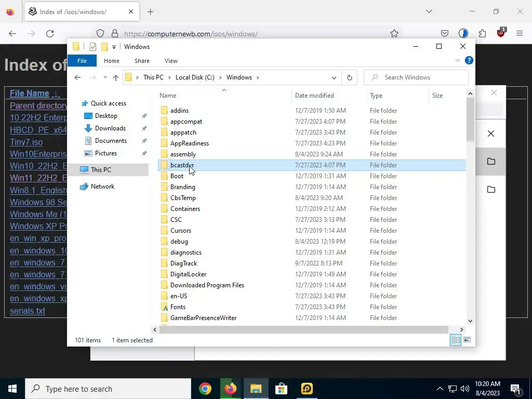
Task: Open new Firefox tab with plus
Action: click(151, 12)
